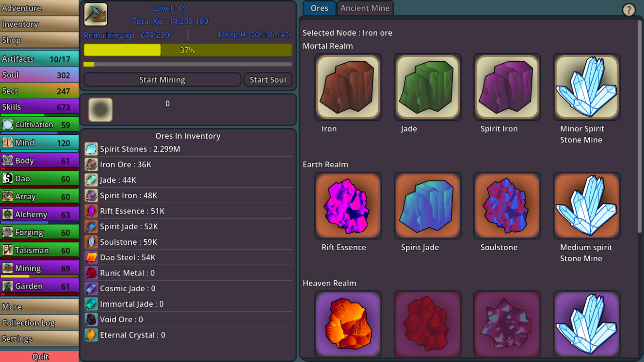
Task: Select the Ores tab
Action: [319, 8]
